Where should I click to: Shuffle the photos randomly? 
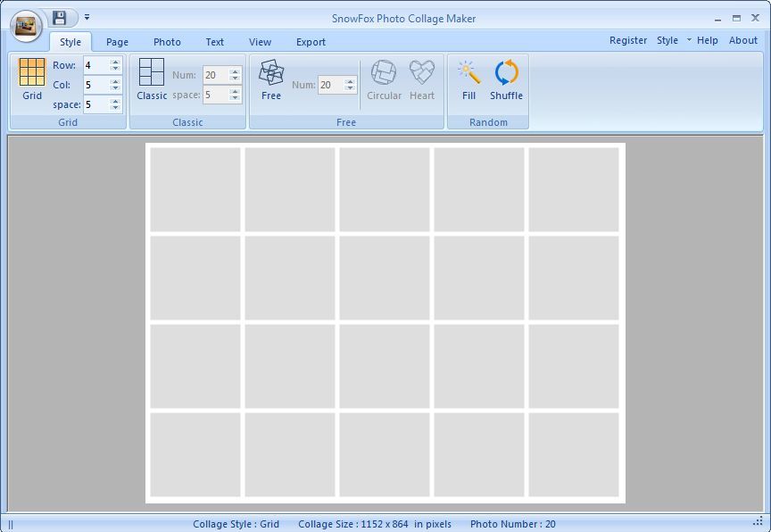coord(506,72)
